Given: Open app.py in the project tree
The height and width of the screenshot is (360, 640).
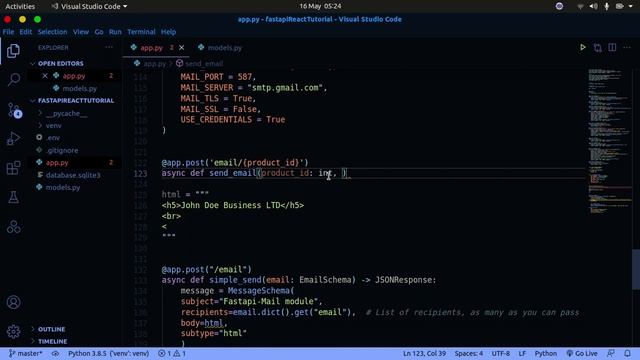Looking at the screenshot, I should point(57,162).
